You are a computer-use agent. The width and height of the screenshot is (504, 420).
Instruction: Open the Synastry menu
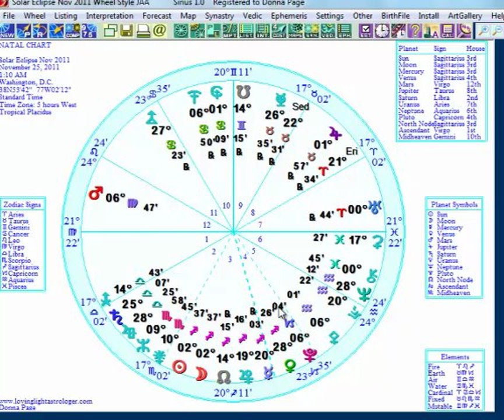(x=219, y=16)
